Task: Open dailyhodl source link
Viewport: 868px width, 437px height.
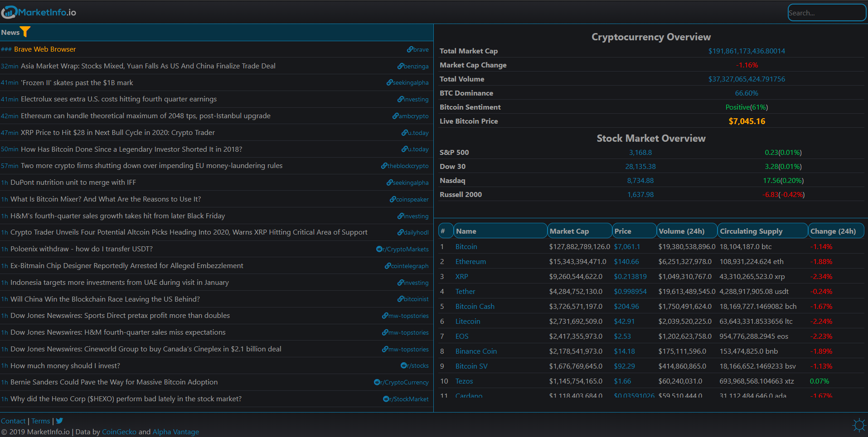Action: [413, 232]
